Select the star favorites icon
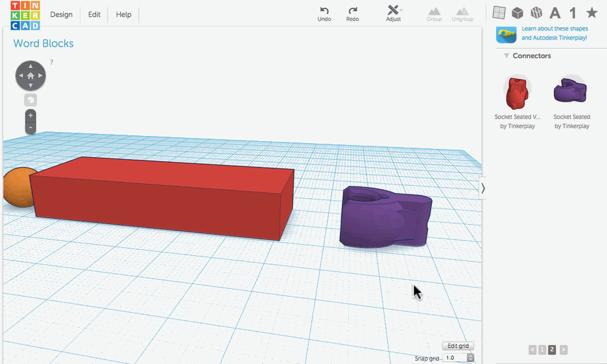Screen dimensions: 607x364 click(x=592, y=13)
